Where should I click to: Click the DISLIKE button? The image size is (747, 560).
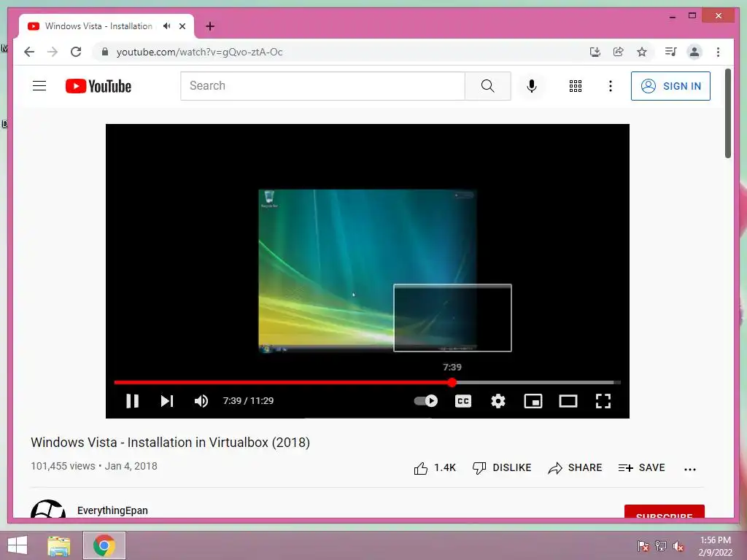(x=502, y=468)
